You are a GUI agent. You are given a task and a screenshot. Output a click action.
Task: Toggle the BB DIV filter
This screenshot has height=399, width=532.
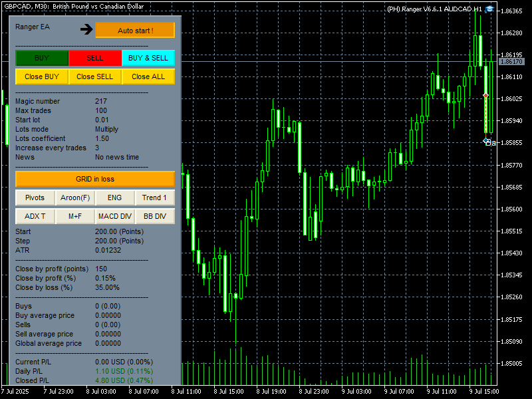tap(155, 216)
